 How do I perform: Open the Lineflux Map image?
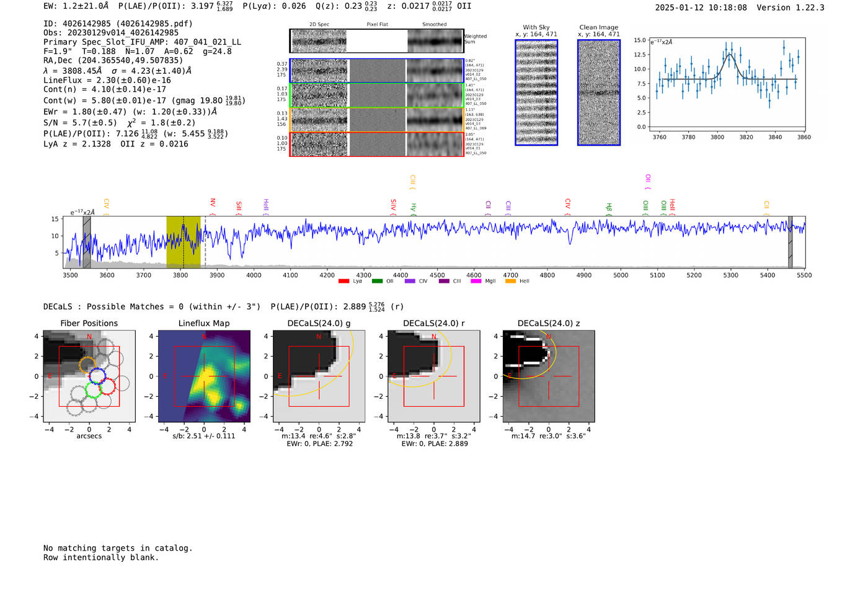coord(204,376)
